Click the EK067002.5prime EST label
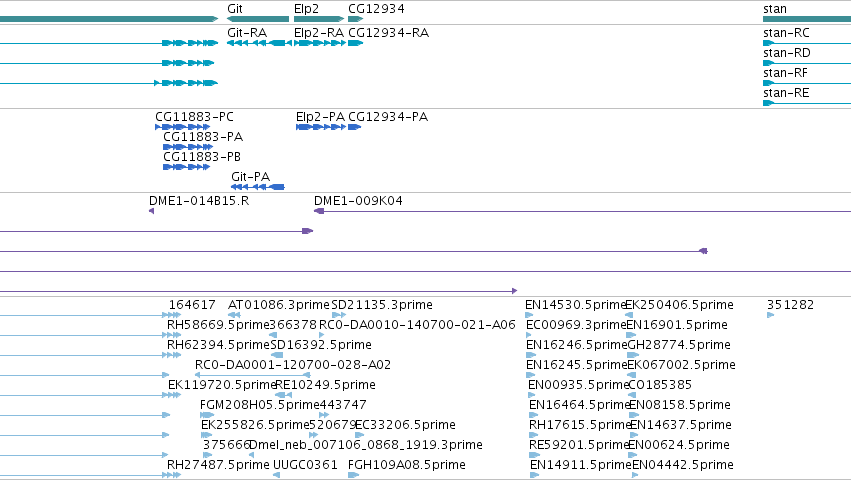Image resolution: width=851 pixels, height=480 pixels. [x=682, y=365]
